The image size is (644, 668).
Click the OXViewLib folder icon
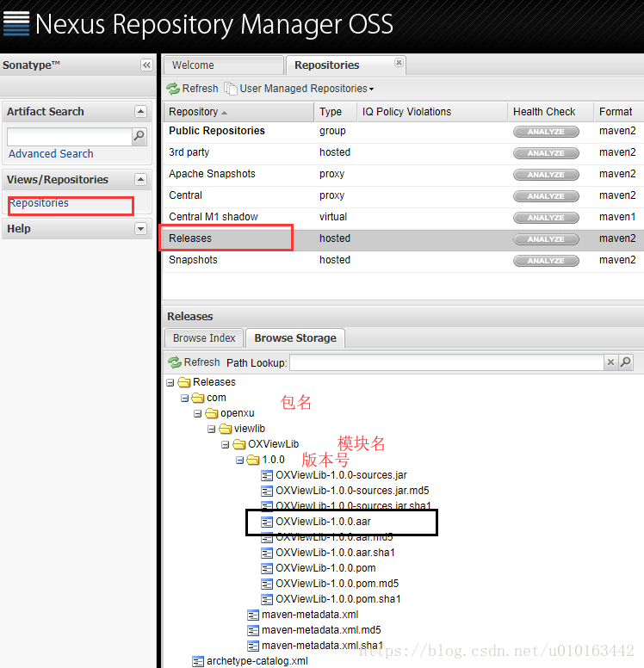point(239,444)
